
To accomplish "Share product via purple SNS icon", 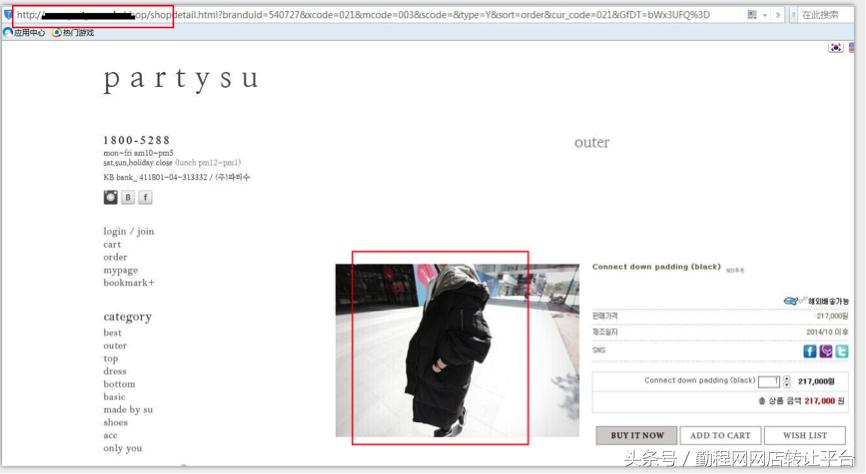I will pyautogui.click(x=826, y=351).
